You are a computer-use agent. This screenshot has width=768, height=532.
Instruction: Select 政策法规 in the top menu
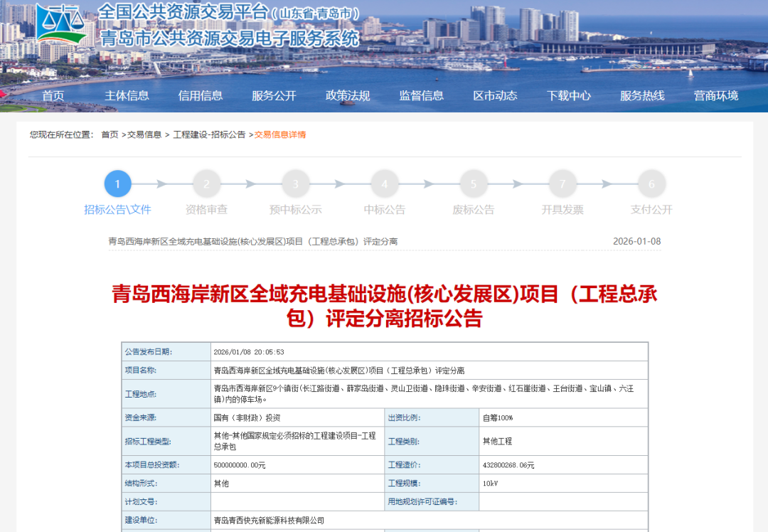[x=348, y=95]
